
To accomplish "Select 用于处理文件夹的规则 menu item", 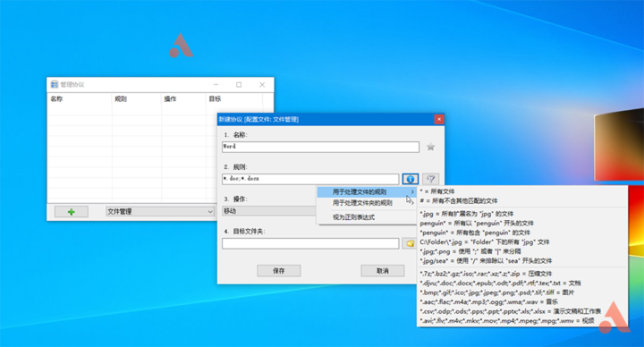I will pyautogui.click(x=367, y=203).
